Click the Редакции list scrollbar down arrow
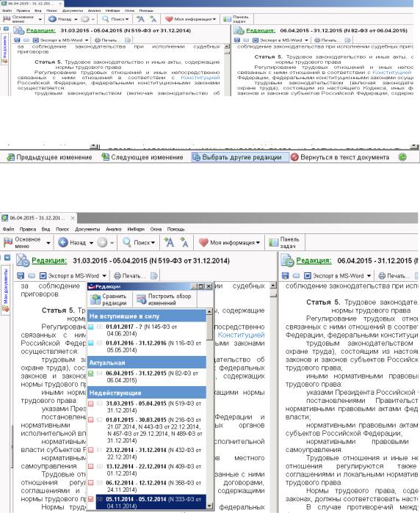420x513 pixels. pos(209,506)
